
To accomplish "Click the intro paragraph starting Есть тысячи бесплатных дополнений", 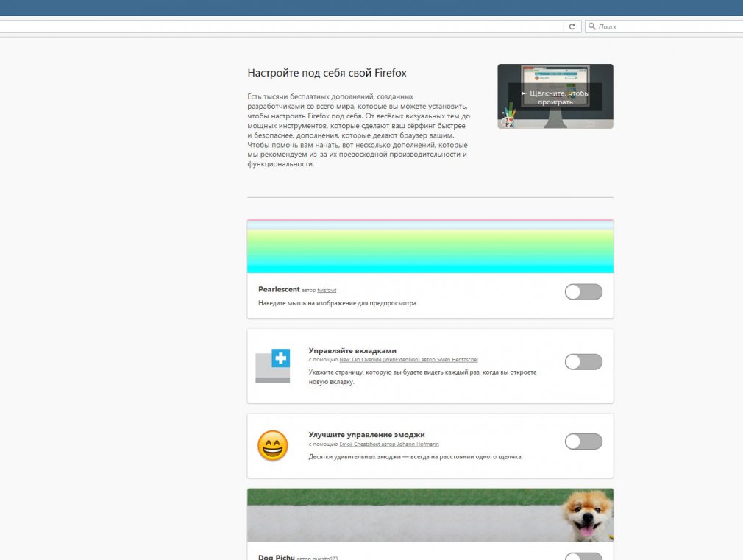I will coord(359,130).
